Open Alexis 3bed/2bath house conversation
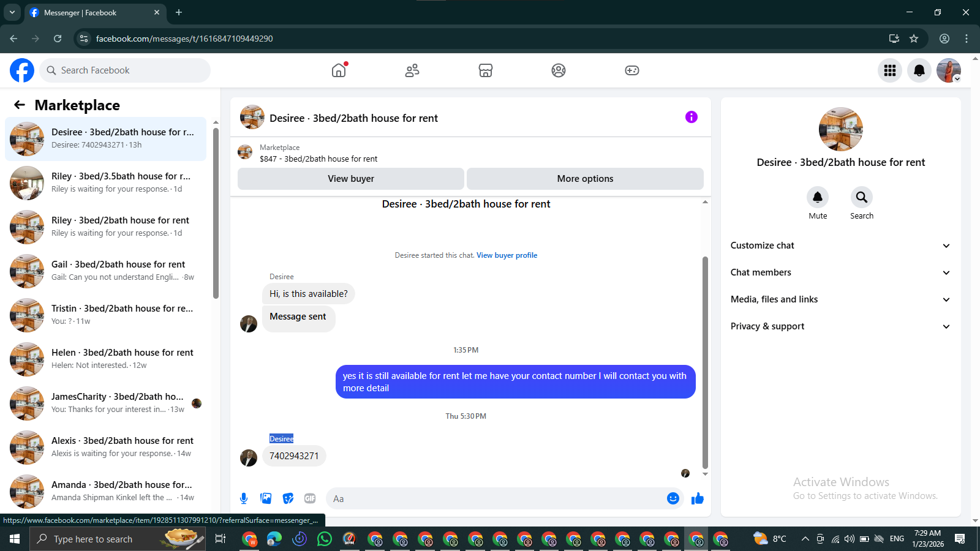 click(x=105, y=448)
